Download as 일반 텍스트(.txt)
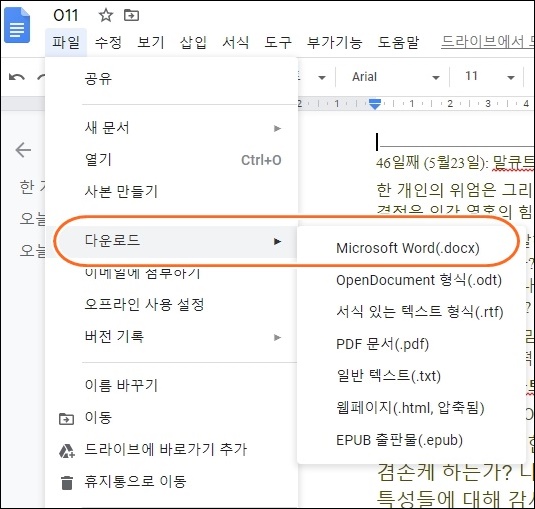The image size is (535, 509). 411,376
